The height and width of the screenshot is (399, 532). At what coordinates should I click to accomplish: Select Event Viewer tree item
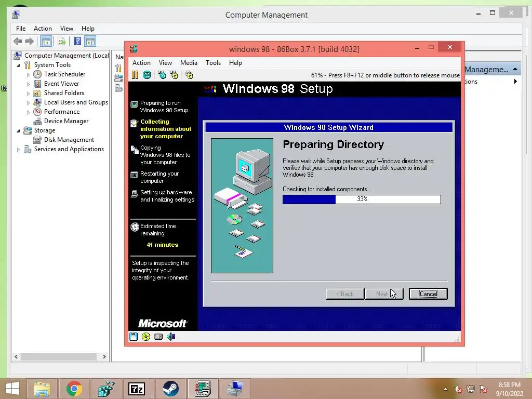(61, 84)
